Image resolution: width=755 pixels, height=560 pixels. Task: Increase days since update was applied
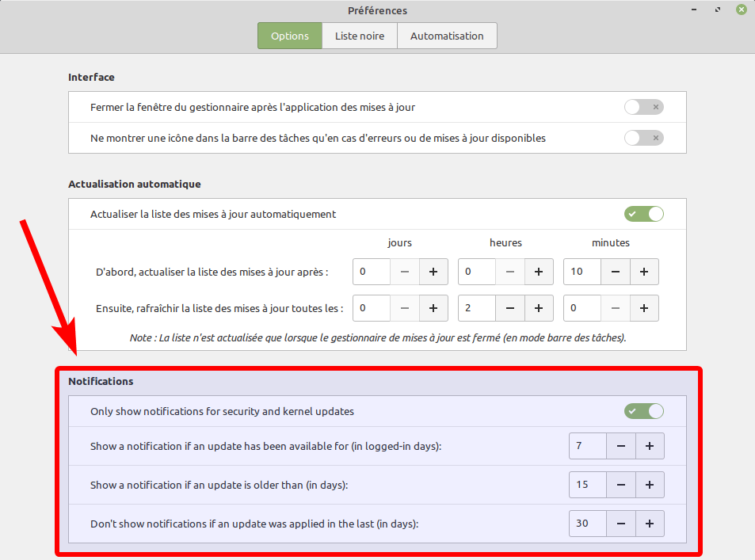pyautogui.click(x=650, y=524)
